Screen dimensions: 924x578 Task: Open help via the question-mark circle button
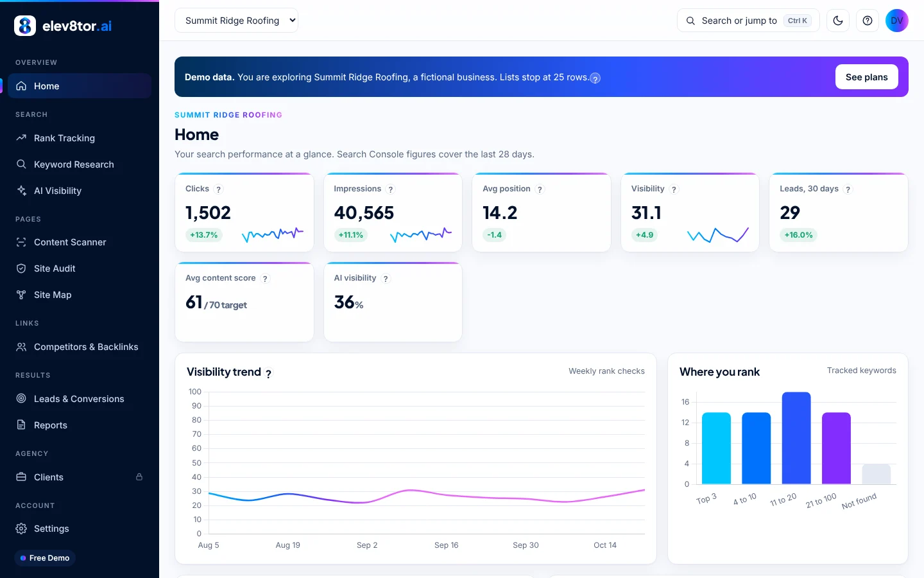(x=868, y=21)
